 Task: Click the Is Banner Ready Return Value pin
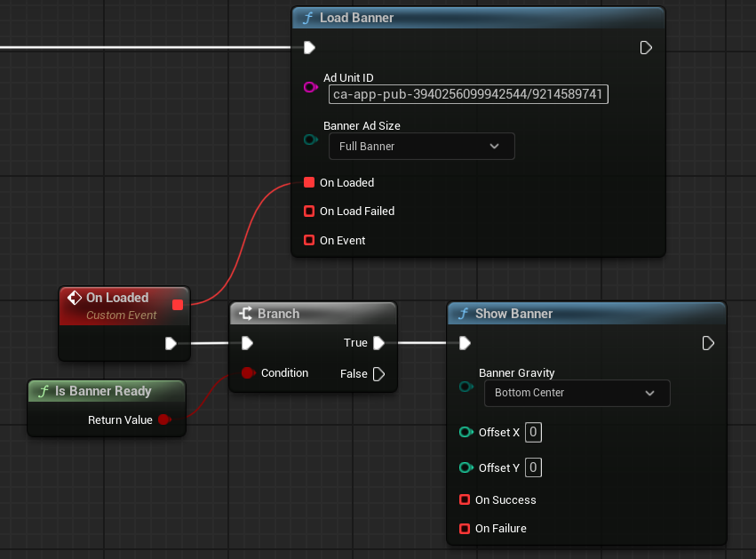point(163,419)
